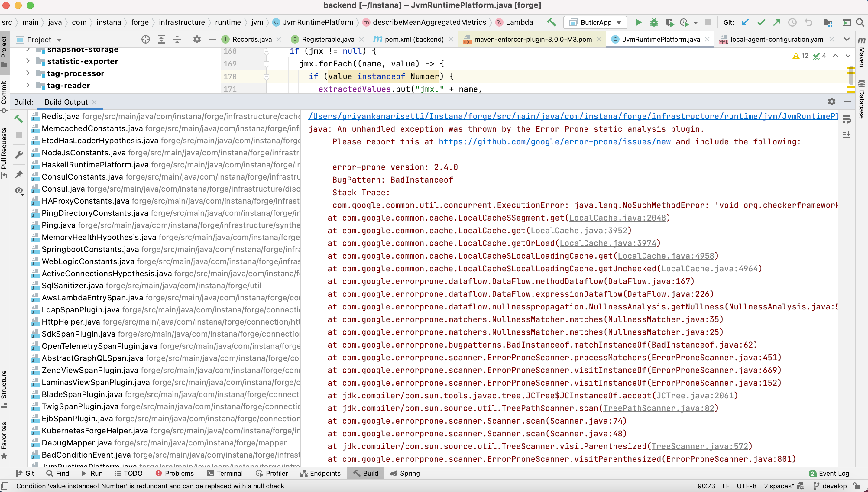This screenshot has height=492, width=868.
Task: Toggle message filtering with the eye icon
Action: (x=19, y=191)
